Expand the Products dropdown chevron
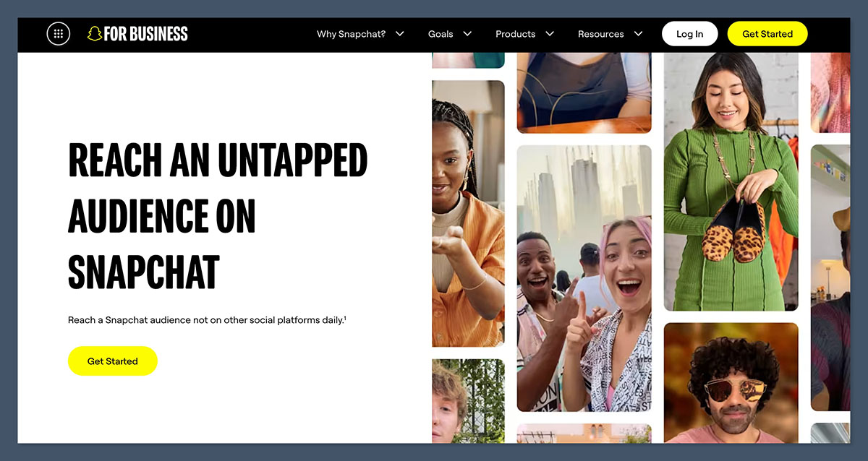This screenshot has width=868, height=461. tap(550, 33)
